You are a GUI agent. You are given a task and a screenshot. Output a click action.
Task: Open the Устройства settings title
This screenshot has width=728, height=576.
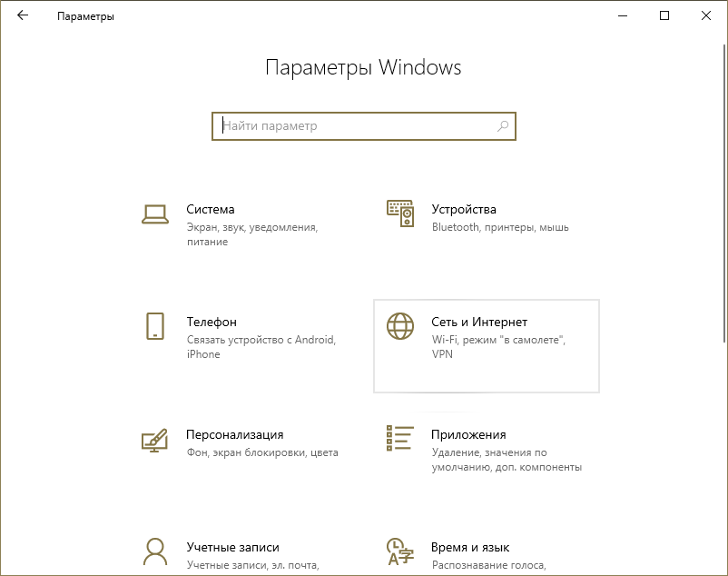pyautogui.click(x=464, y=210)
